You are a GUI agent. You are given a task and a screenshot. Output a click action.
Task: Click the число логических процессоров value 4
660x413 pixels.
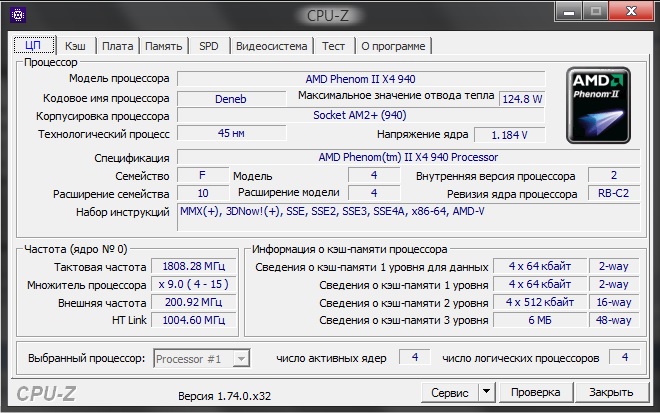(x=625, y=357)
